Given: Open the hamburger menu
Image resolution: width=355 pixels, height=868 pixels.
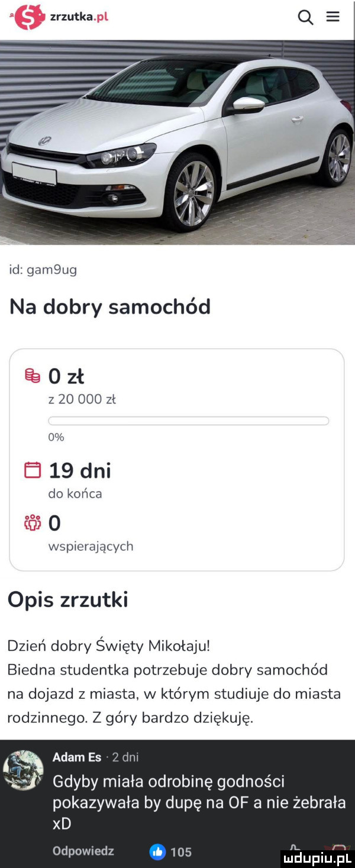Looking at the screenshot, I should (x=333, y=17).
